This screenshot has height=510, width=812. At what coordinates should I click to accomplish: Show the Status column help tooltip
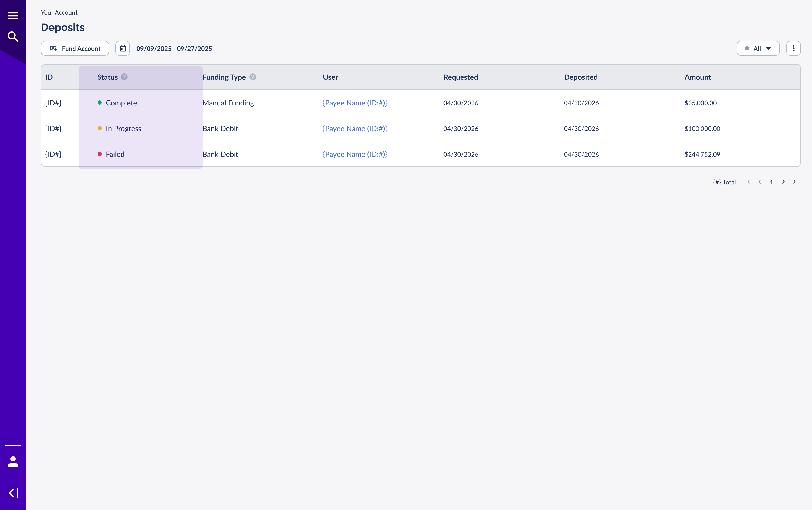(124, 77)
